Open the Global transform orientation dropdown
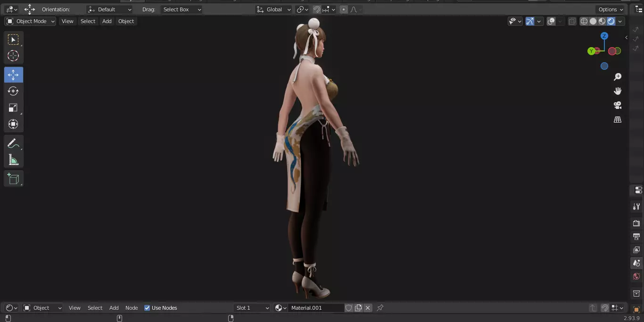 pyautogui.click(x=274, y=9)
